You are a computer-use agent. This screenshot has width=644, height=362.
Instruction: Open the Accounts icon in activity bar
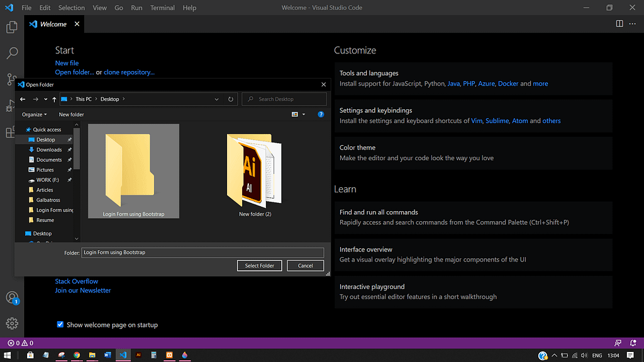tap(11, 297)
